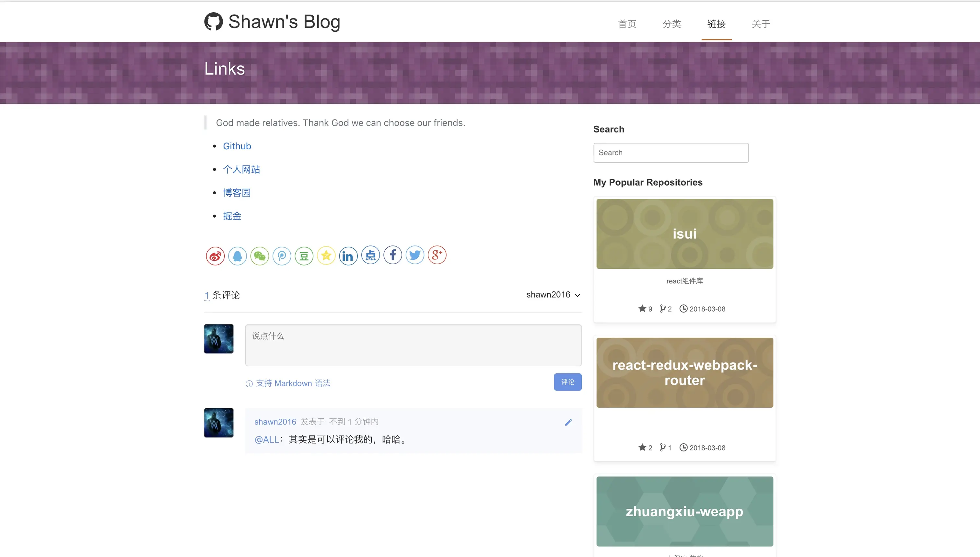Viewport: 980px width, 557px height.
Task: Open the isui repository card
Action: click(x=684, y=234)
